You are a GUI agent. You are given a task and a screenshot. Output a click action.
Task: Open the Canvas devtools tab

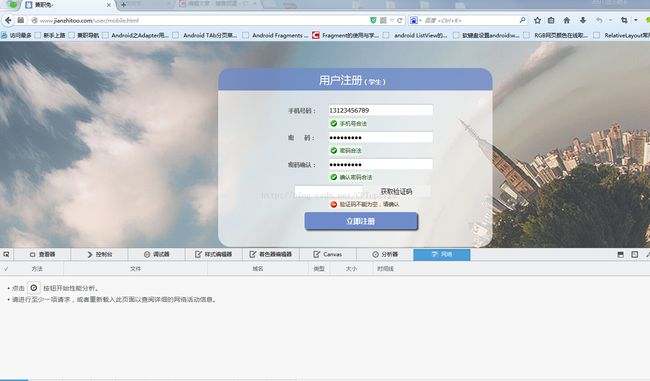pyautogui.click(x=327, y=254)
